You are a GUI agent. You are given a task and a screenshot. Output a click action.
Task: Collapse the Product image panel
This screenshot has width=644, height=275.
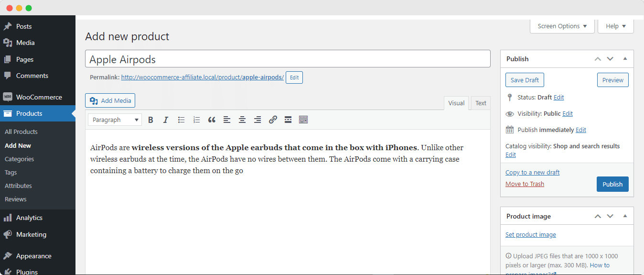625,216
